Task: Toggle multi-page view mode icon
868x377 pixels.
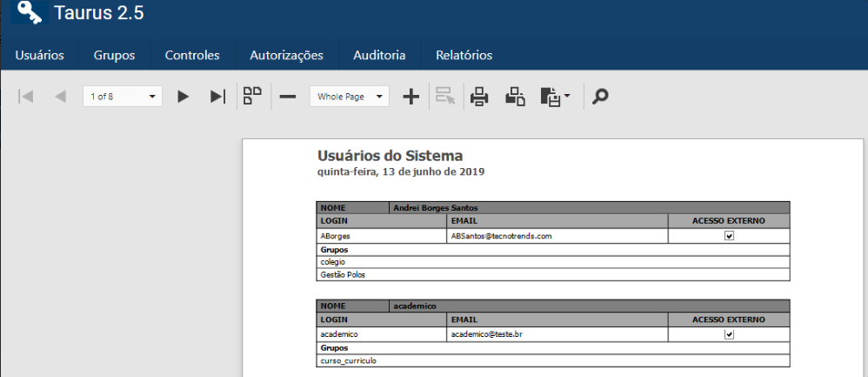Action: pyautogui.click(x=252, y=96)
